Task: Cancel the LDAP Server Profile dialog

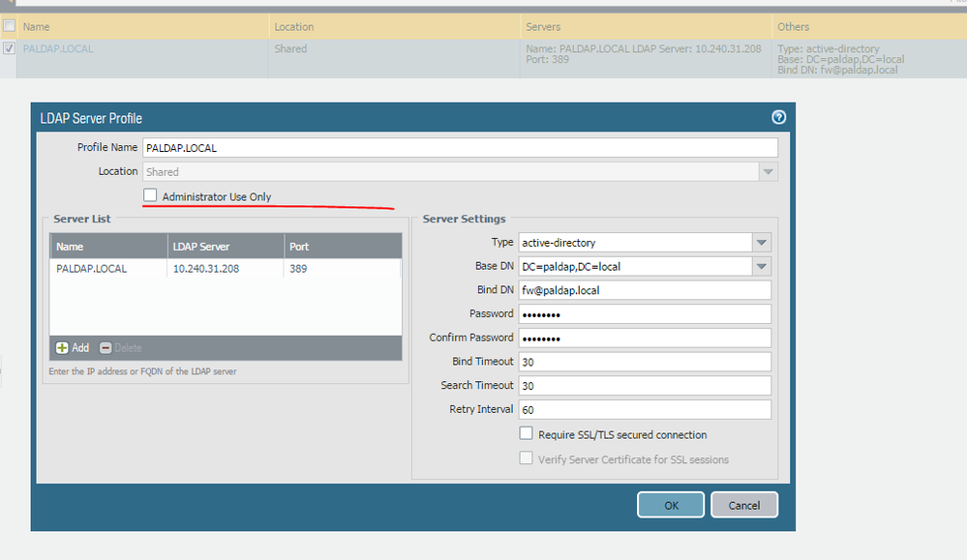Action: pos(743,505)
